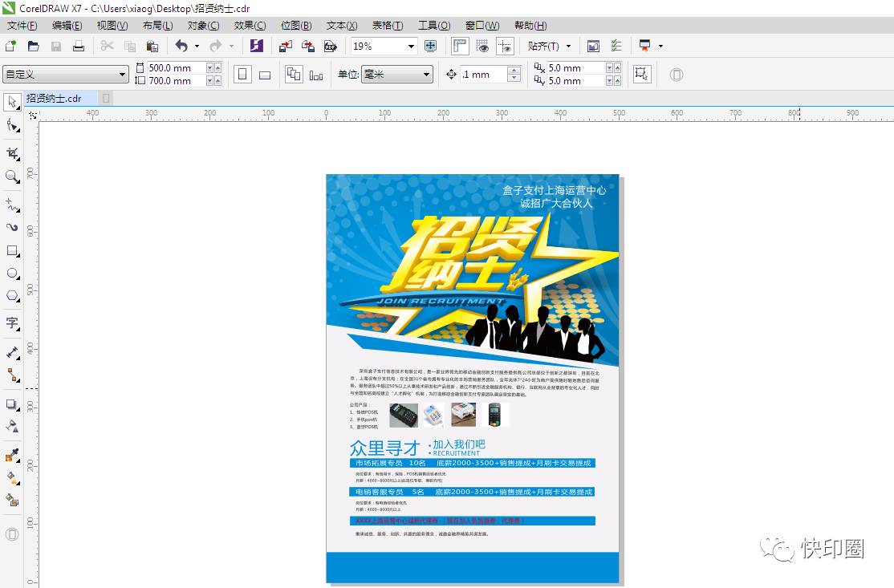
Task: Open the 工具(O) menu
Action: pos(434,26)
